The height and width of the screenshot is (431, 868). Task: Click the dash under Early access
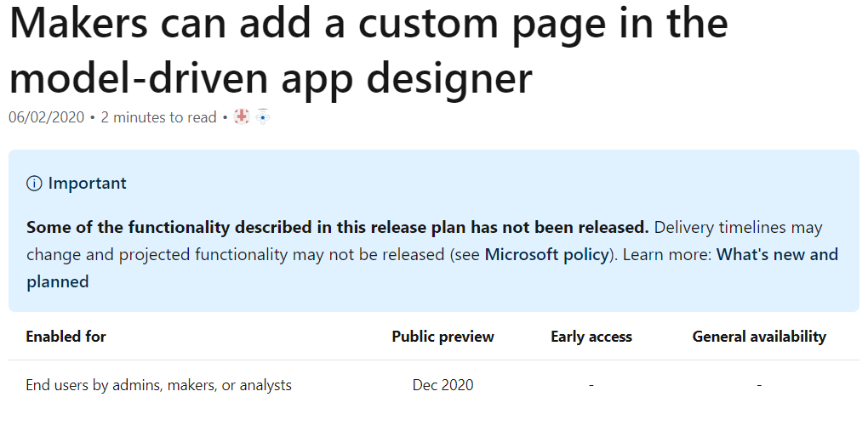(x=591, y=385)
